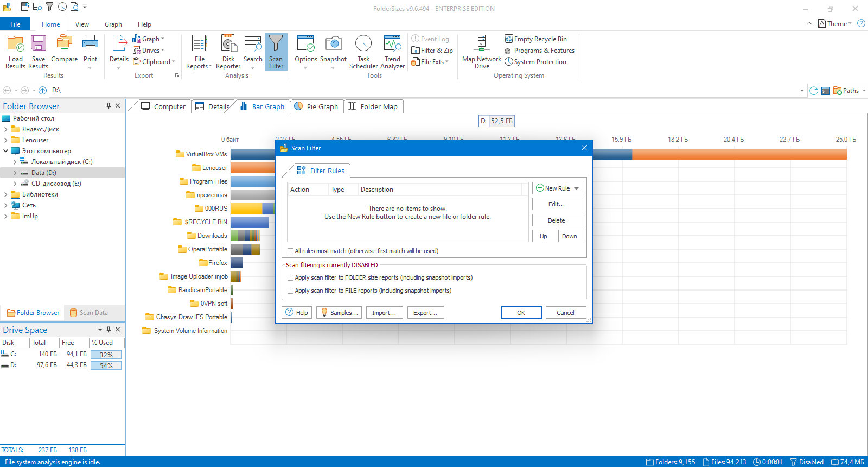
Task: Click Empty Recycle Bin
Action: [535, 39]
